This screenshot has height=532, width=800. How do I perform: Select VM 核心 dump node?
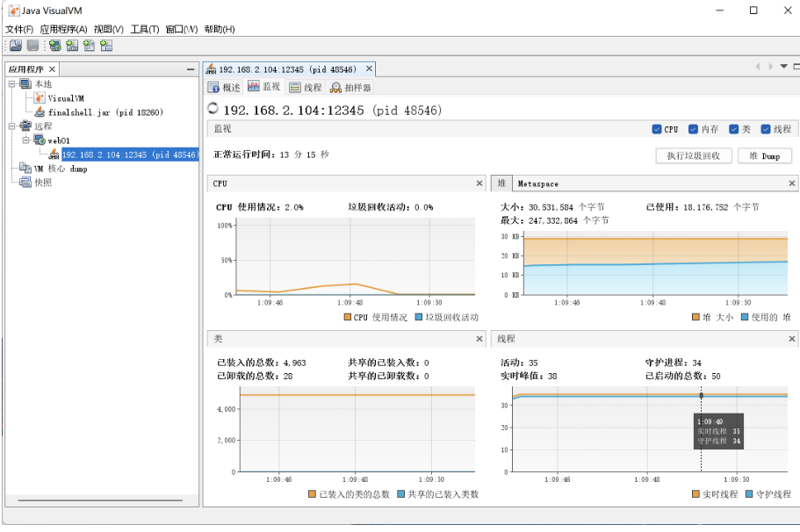coord(61,169)
